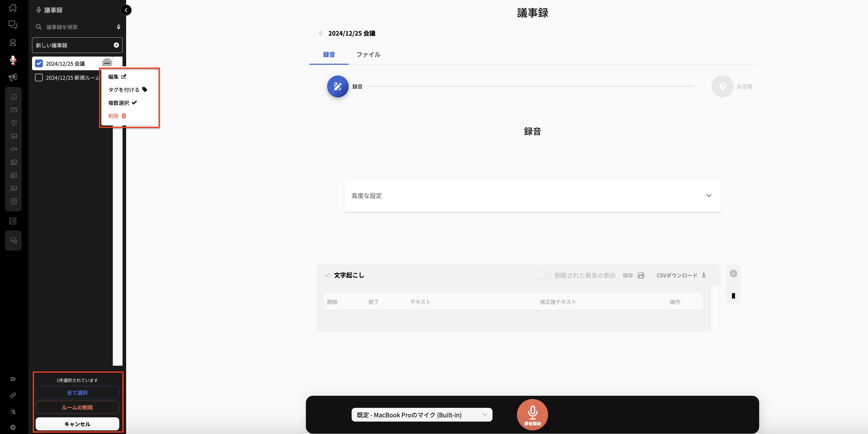
Task: Open the megaphone announcement icon in the sidebar
Action: [x=12, y=77]
